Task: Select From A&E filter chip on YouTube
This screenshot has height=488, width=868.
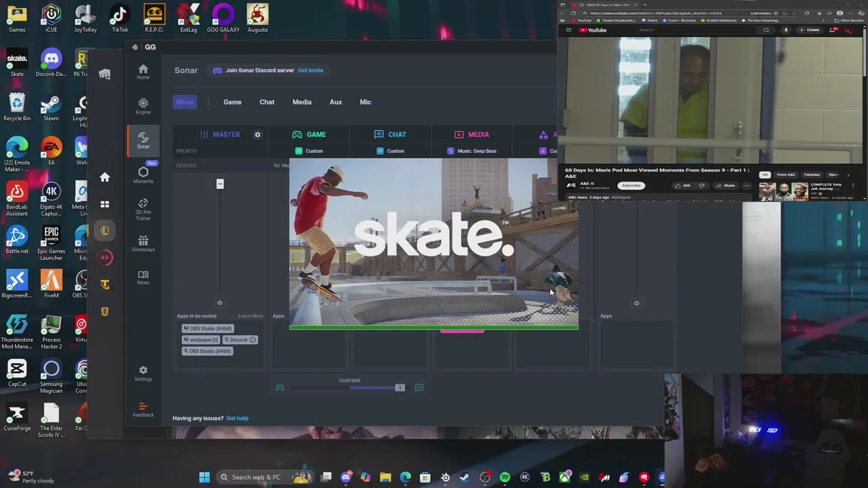Action: click(x=785, y=175)
